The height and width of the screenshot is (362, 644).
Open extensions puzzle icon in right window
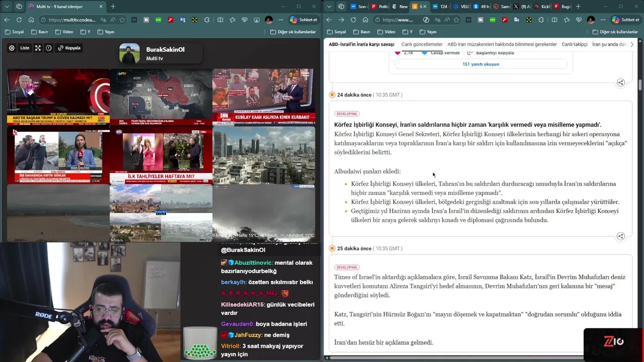point(541,20)
